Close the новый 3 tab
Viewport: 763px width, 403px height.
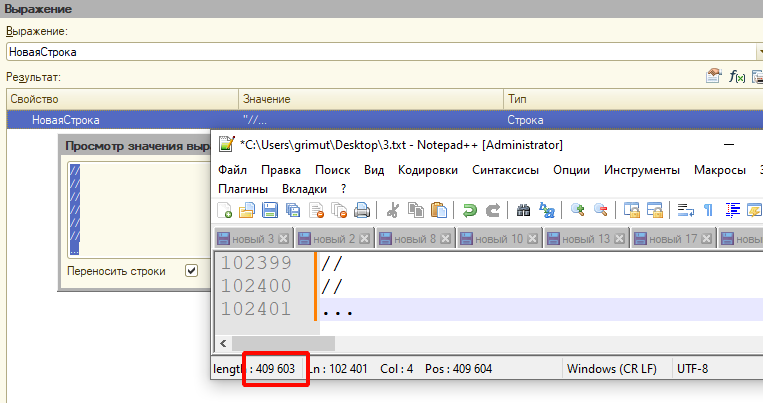(x=283, y=239)
